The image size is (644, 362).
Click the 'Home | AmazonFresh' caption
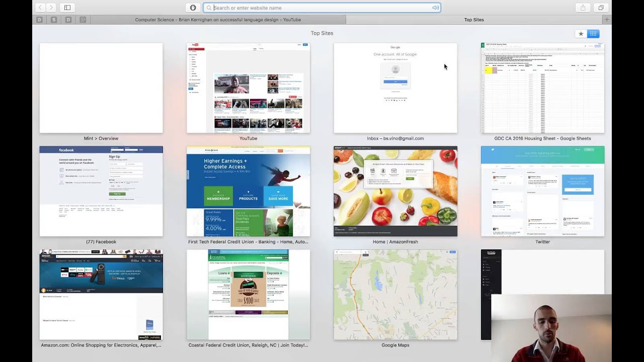point(395,242)
